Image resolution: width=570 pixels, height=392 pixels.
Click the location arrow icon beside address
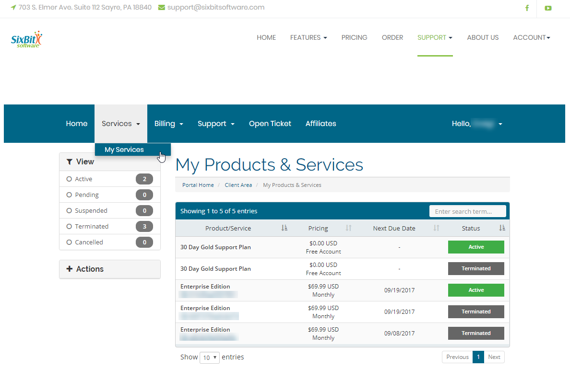click(x=13, y=7)
